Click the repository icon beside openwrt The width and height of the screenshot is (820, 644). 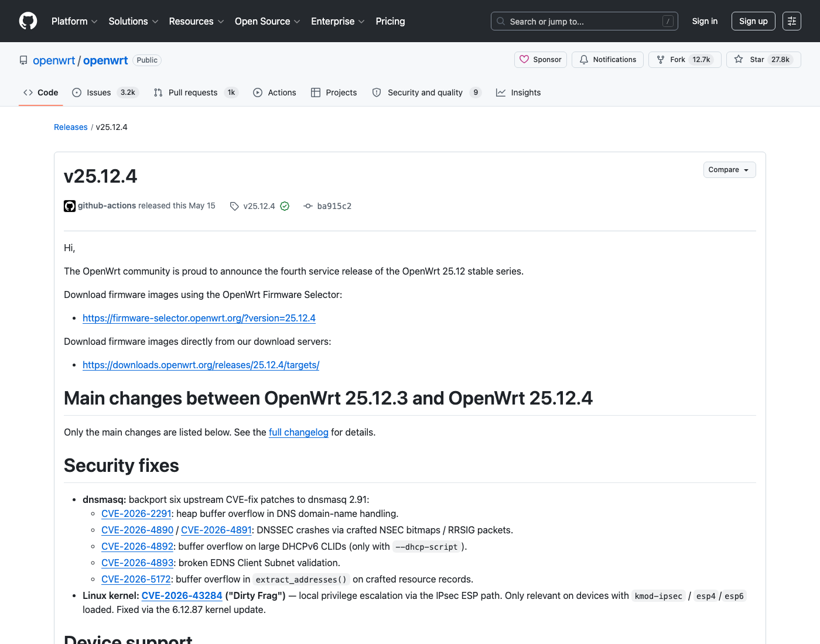coord(23,60)
